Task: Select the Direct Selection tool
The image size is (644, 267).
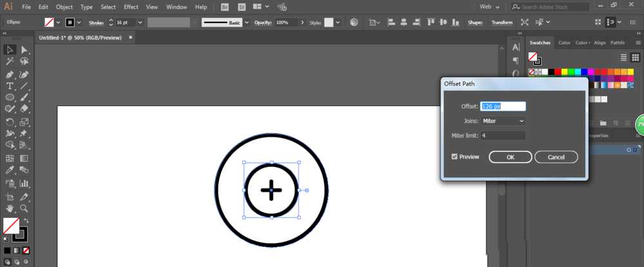Action: (x=24, y=50)
